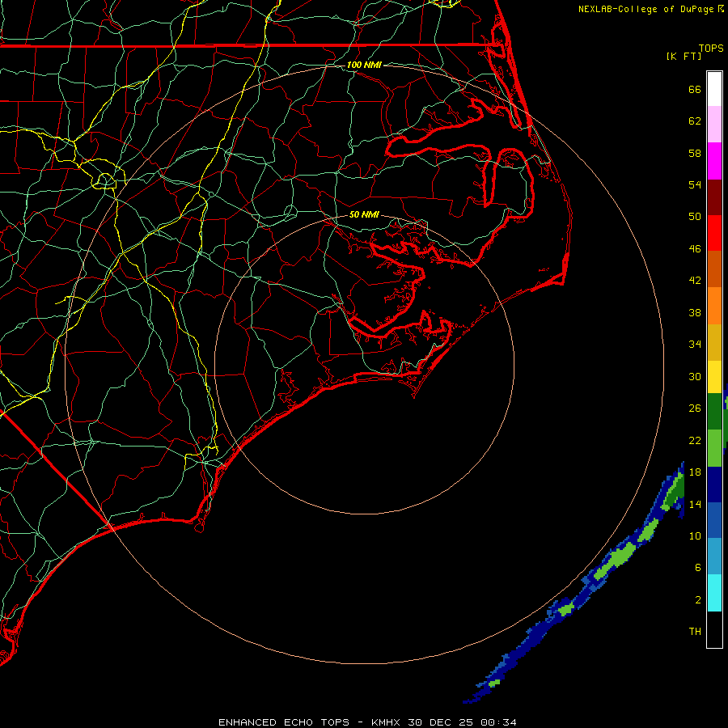This screenshot has width=728, height=728.
Task: Click the KMHX station identifier
Action: point(387,722)
